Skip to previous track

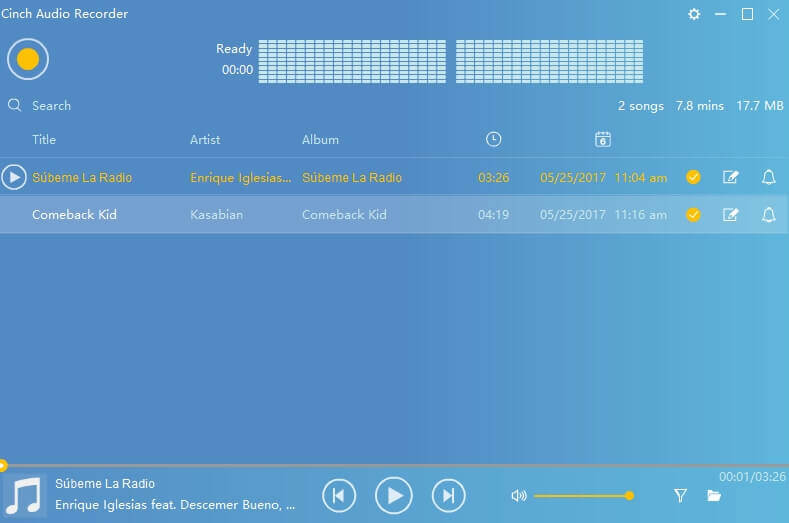339,496
